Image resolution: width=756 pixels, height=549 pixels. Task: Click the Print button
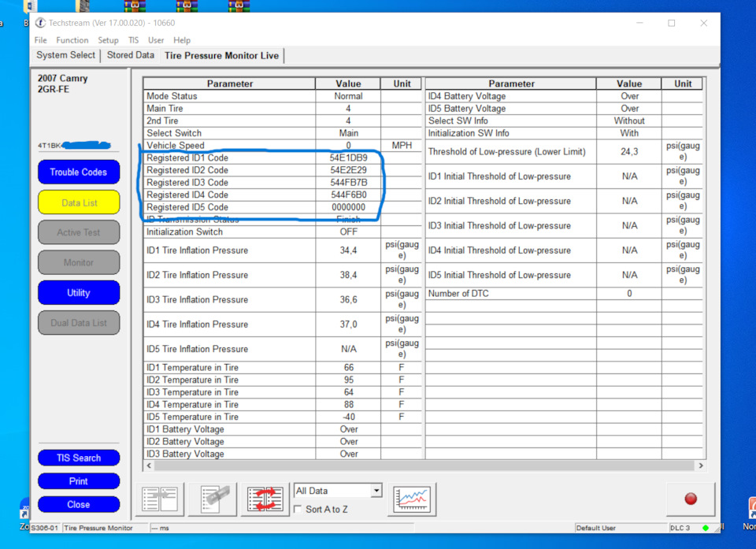click(x=79, y=481)
